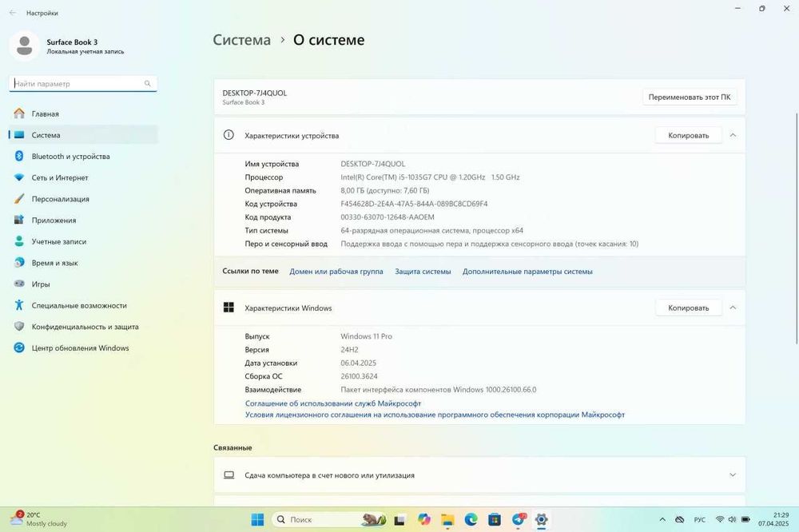Select install date 06.04.2025

point(358,363)
